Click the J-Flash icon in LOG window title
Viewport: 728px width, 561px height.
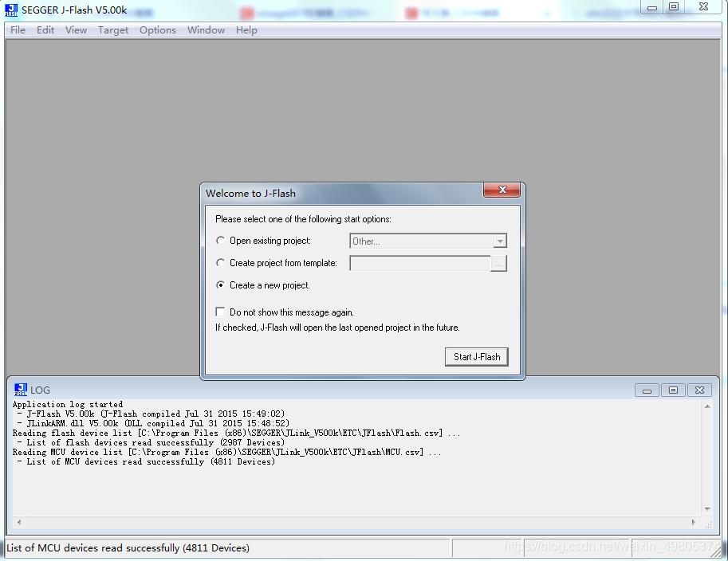(21, 390)
